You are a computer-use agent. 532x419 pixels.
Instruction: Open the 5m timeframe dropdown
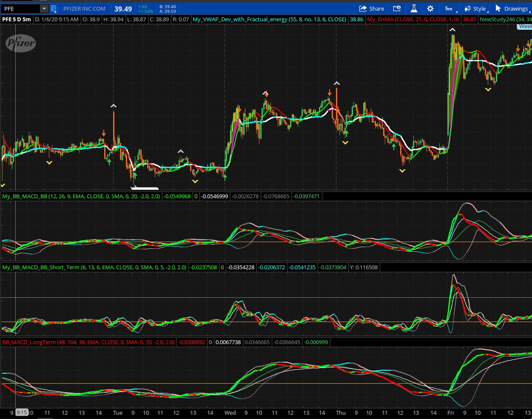449,8
